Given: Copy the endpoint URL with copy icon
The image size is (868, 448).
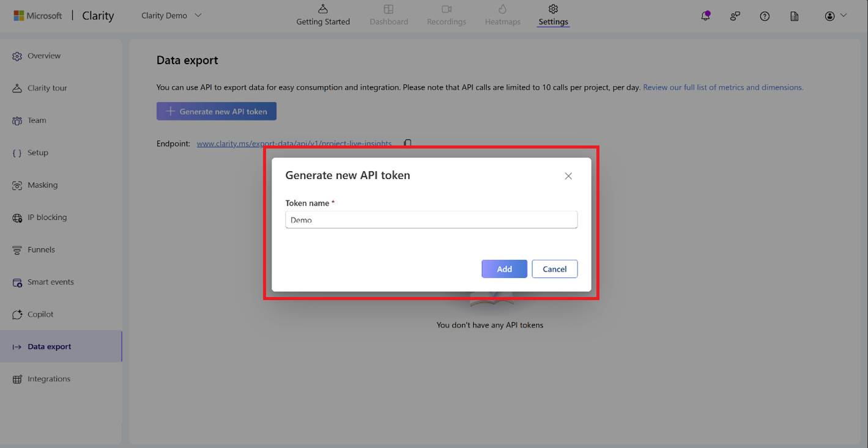Looking at the screenshot, I should [x=407, y=144].
